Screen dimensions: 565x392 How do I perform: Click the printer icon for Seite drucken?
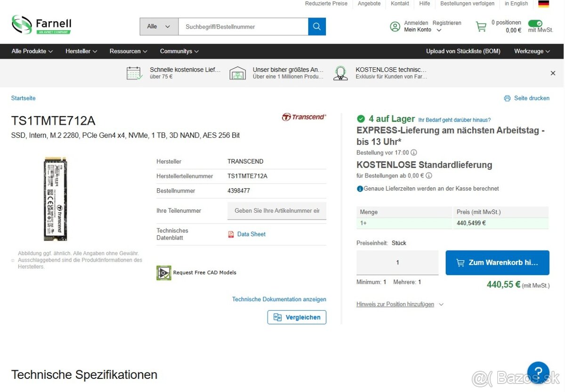coord(507,98)
